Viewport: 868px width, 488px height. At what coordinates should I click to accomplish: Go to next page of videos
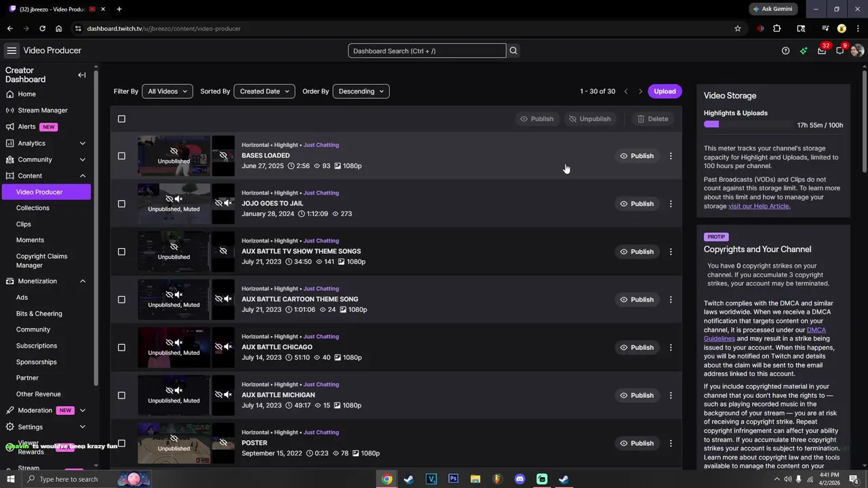click(640, 91)
